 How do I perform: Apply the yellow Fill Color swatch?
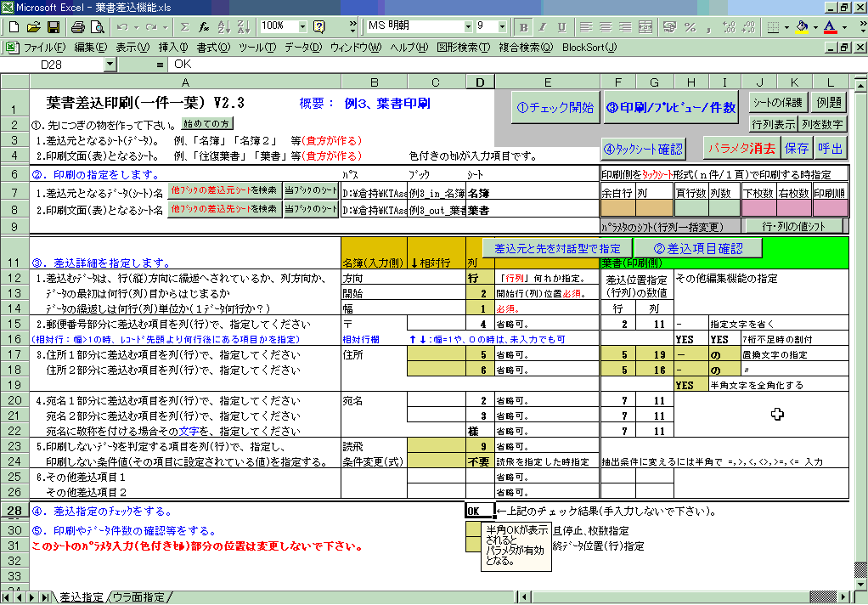(x=802, y=26)
